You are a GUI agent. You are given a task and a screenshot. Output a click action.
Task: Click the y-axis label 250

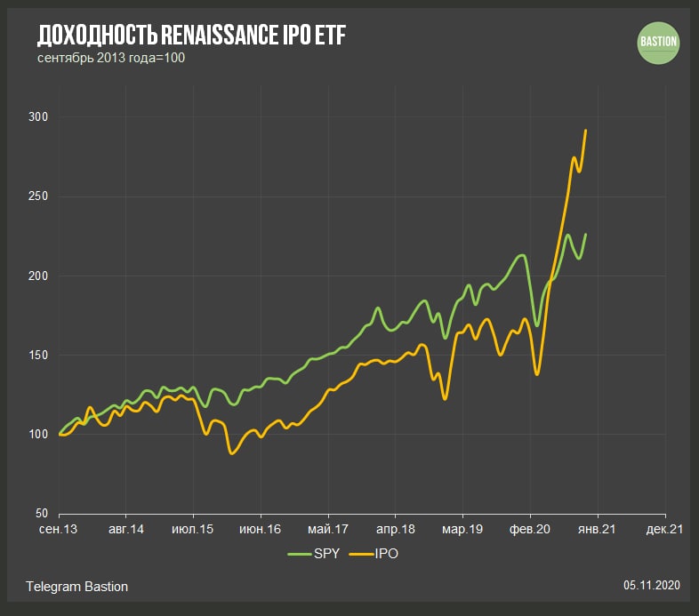coord(38,196)
